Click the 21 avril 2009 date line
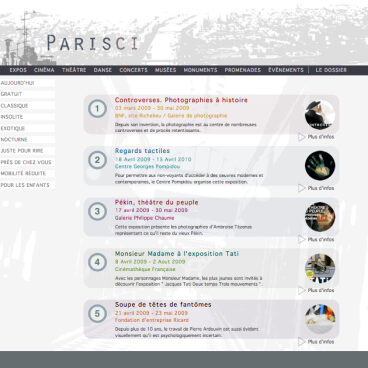368x368 pixels. 151,313
